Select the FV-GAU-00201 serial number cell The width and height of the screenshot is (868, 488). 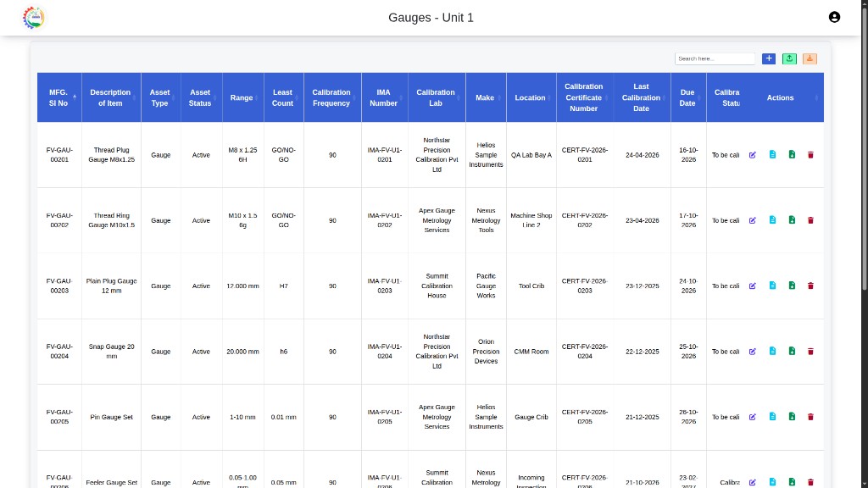59,155
